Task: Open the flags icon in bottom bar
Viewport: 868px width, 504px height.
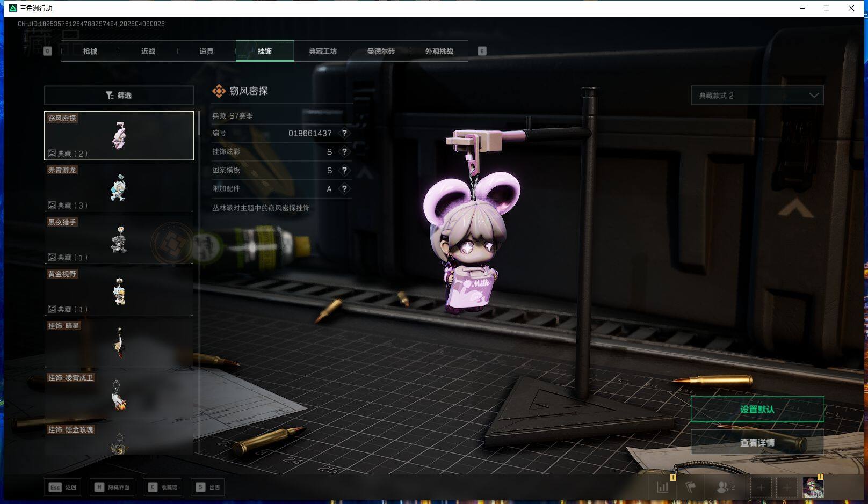Action: 691,487
